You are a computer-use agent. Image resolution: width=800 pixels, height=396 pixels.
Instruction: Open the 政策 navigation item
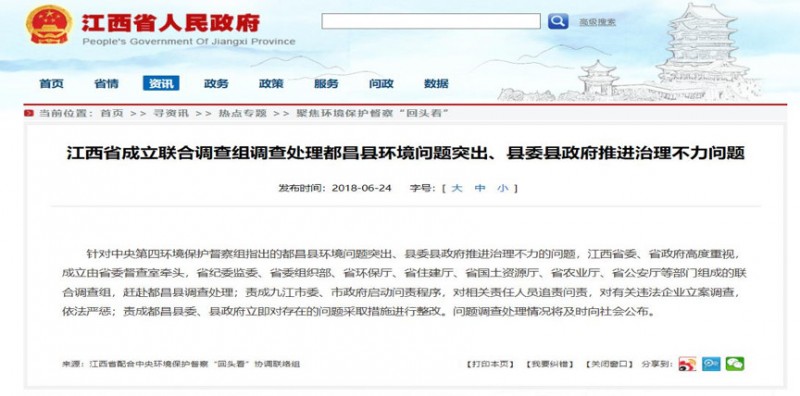tap(271, 84)
